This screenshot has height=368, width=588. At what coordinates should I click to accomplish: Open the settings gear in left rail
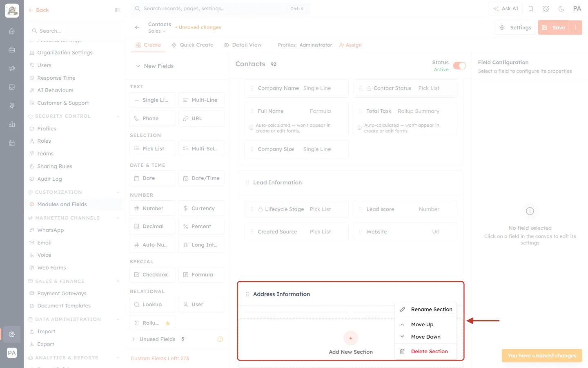coord(12,334)
